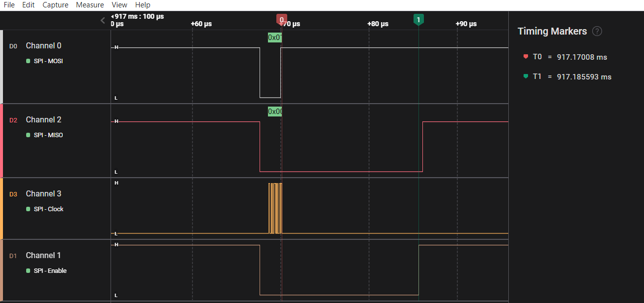Click the 917 ms : 100 µs timestamp header
The height and width of the screenshot is (303, 644).
138,16
